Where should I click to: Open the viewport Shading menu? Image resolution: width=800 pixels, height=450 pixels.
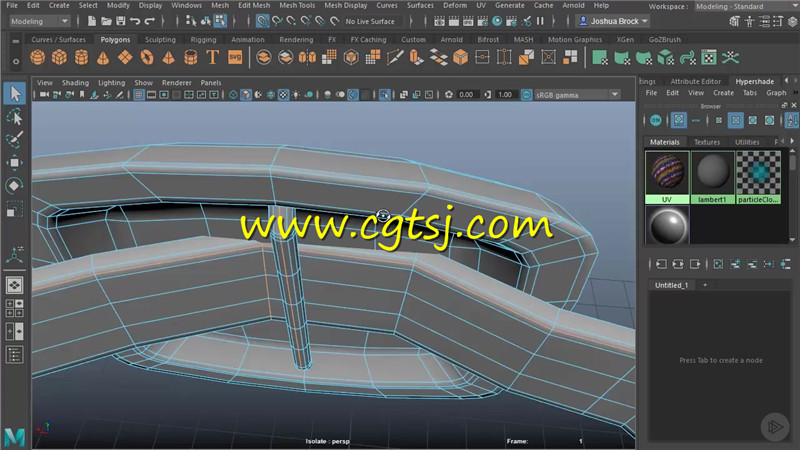(75, 82)
